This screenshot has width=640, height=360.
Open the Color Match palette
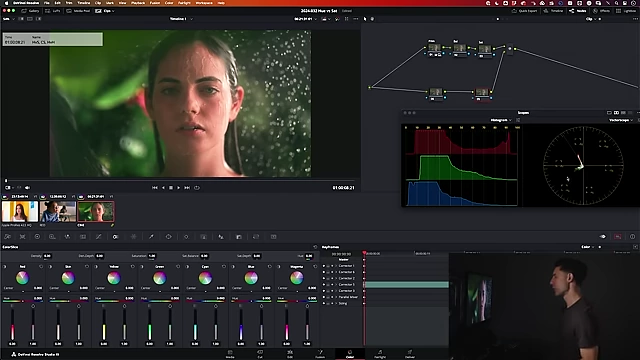[22, 237]
